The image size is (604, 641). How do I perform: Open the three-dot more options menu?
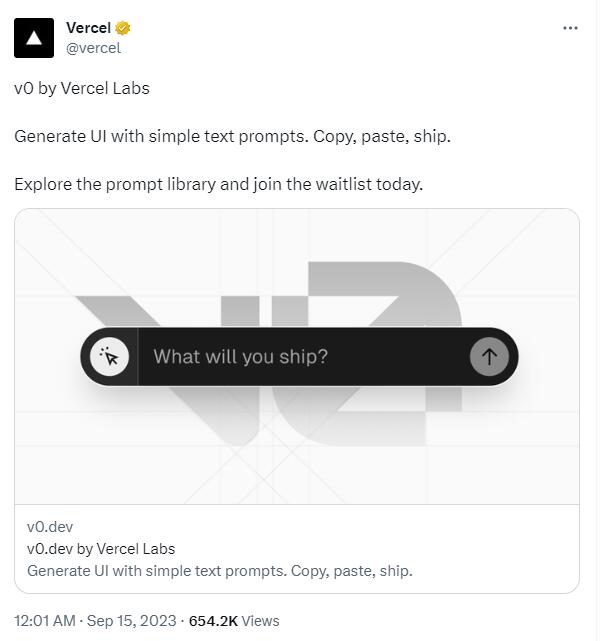click(x=570, y=28)
